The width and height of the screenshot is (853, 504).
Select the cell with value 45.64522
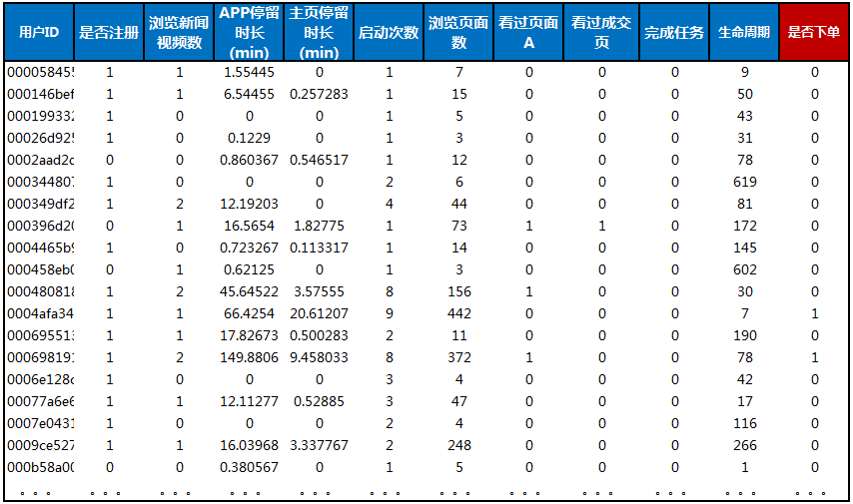[x=249, y=291]
